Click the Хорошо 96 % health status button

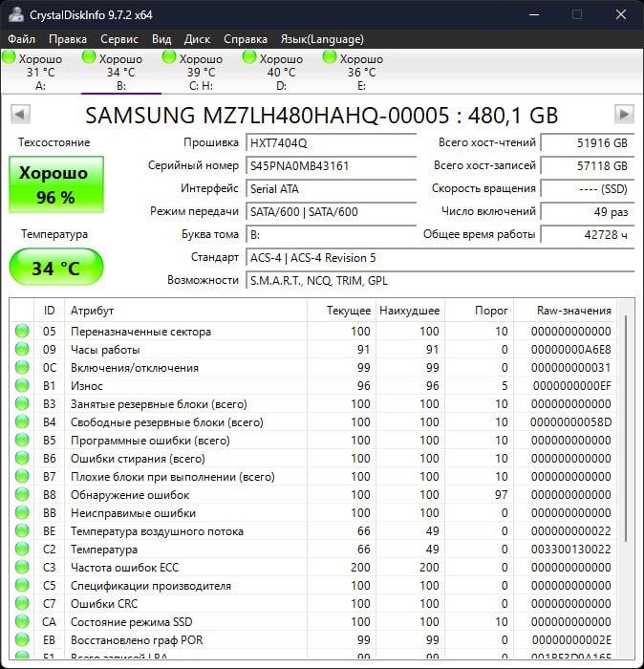point(56,184)
